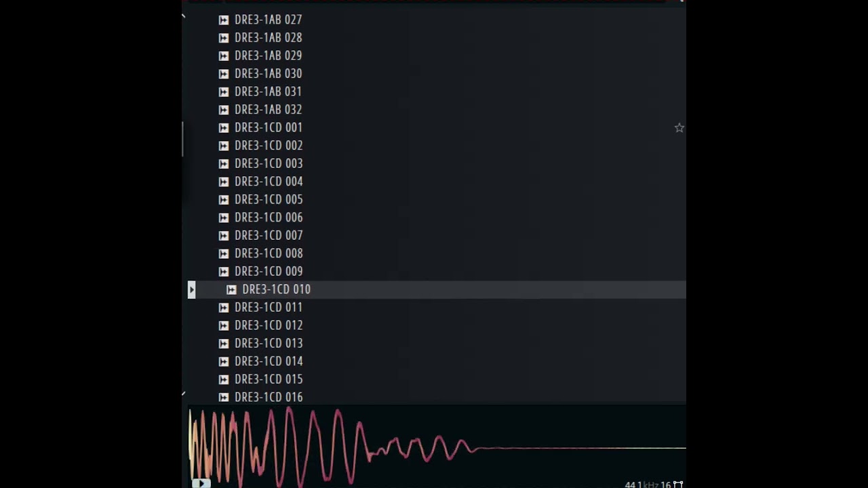Select sample DRE3-1CD 014
868x488 pixels.
tap(269, 361)
